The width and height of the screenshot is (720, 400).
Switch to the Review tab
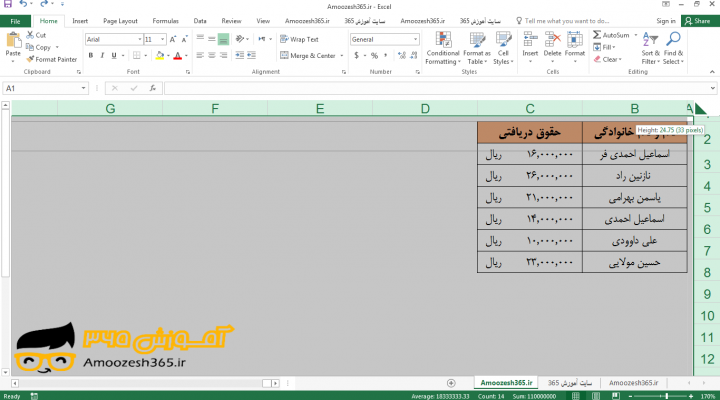tap(231, 21)
